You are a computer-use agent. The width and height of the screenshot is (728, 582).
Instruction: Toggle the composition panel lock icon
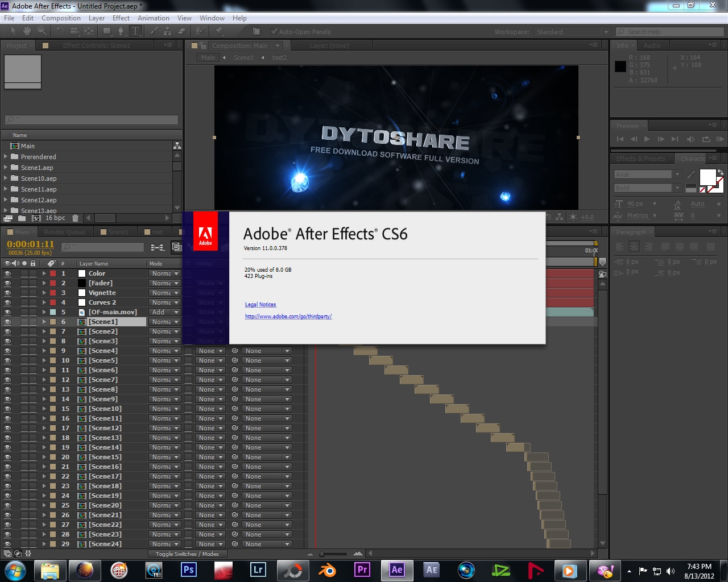pyautogui.click(x=202, y=45)
